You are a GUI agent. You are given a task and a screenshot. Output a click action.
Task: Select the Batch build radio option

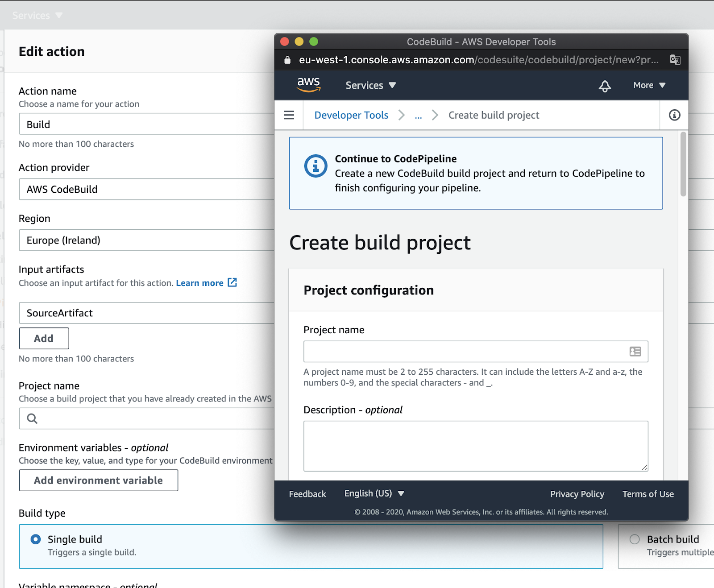tap(635, 539)
